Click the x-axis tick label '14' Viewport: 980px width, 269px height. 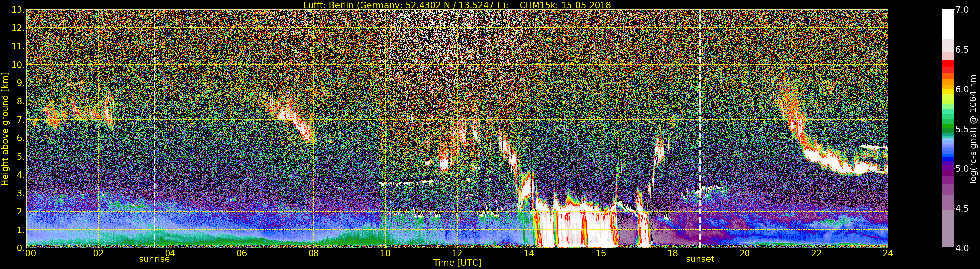click(529, 253)
